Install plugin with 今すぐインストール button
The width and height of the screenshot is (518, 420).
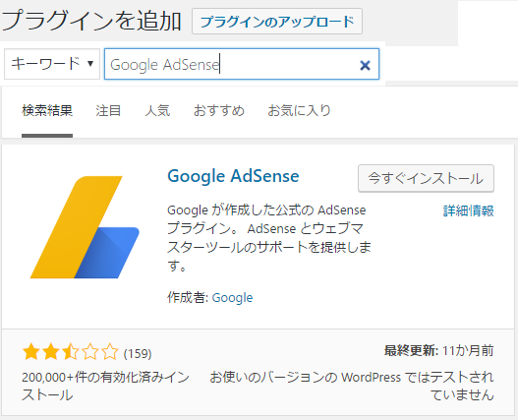[x=426, y=178]
